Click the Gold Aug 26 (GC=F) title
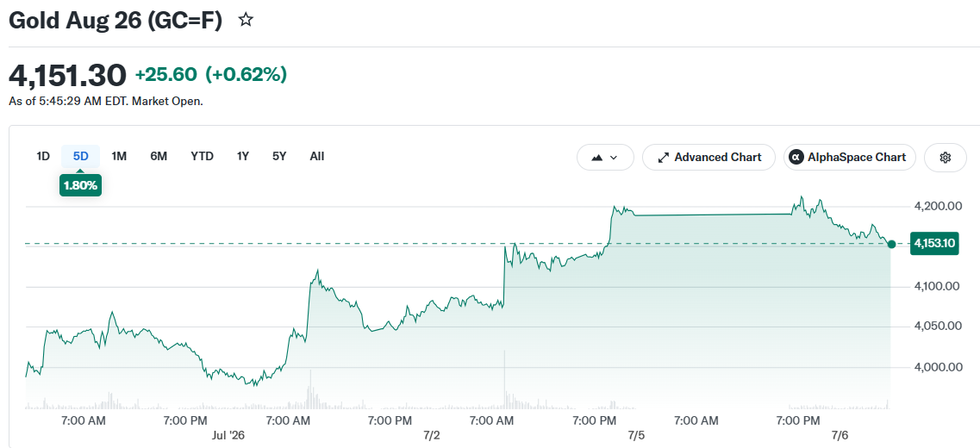The width and height of the screenshot is (980, 448). coord(115,21)
